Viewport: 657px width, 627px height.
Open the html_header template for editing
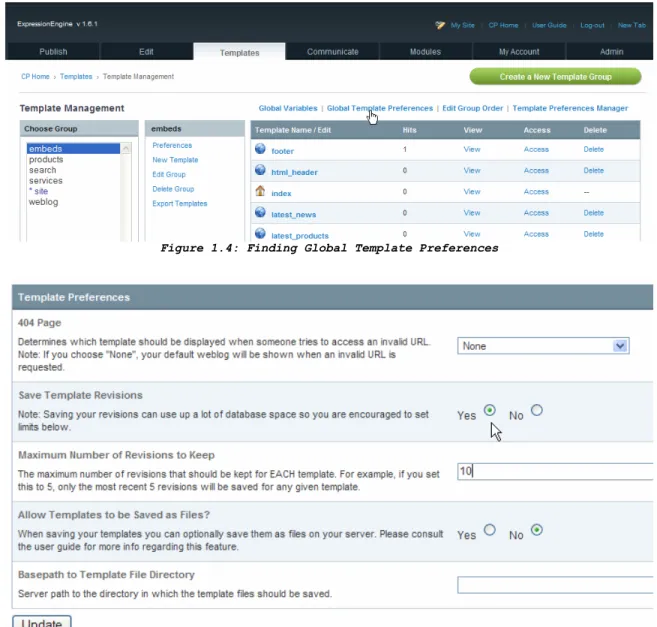[x=294, y=172]
